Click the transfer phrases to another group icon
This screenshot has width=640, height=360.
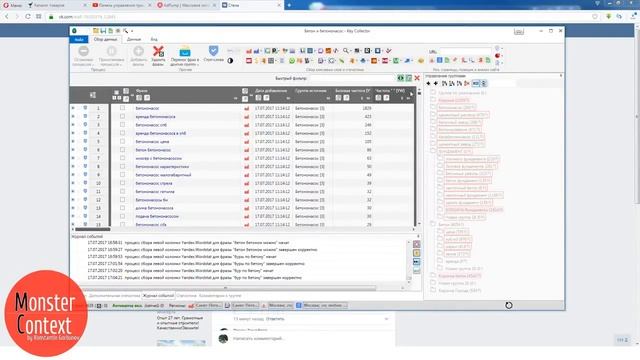coord(185,51)
